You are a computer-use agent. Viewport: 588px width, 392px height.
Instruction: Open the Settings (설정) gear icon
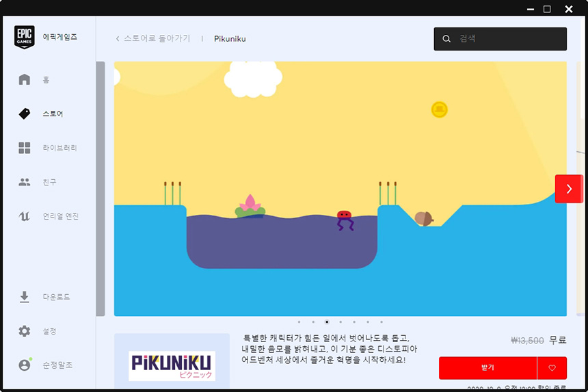point(25,331)
